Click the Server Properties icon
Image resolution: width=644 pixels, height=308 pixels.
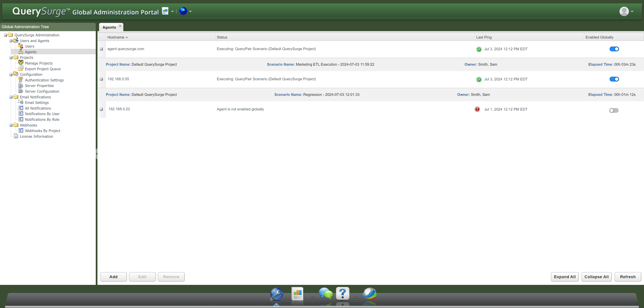tap(21, 85)
